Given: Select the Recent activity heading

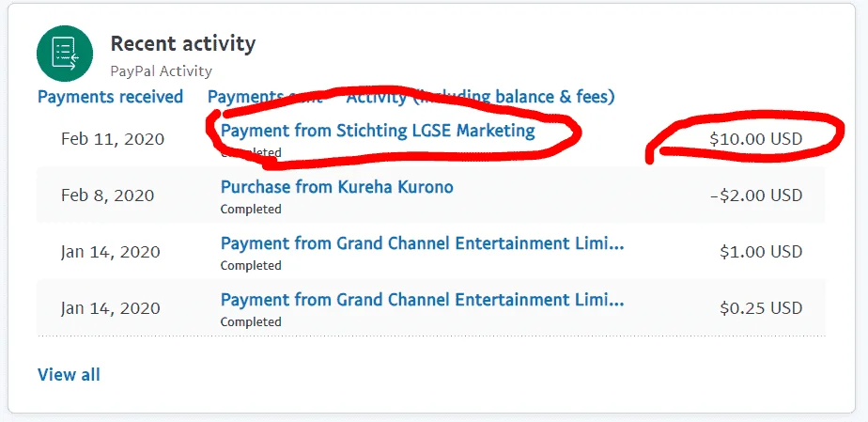Looking at the screenshot, I should [x=183, y=43].
